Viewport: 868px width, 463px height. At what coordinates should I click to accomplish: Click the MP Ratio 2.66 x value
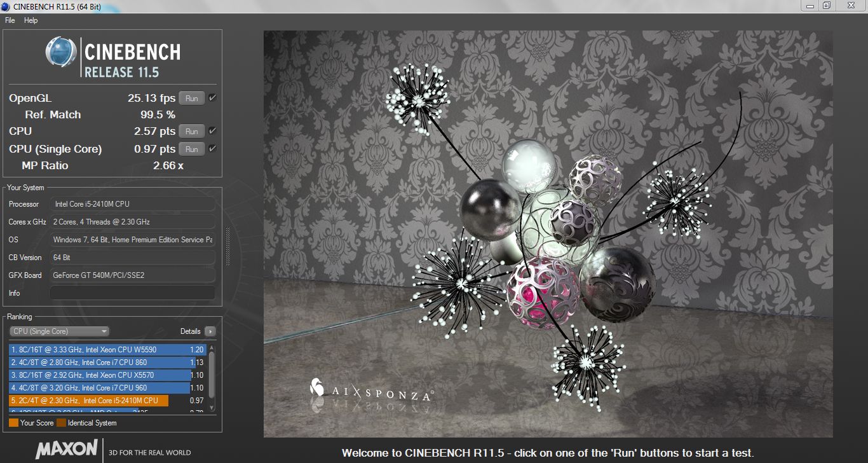pyautogui.click(x=168, y=165)
